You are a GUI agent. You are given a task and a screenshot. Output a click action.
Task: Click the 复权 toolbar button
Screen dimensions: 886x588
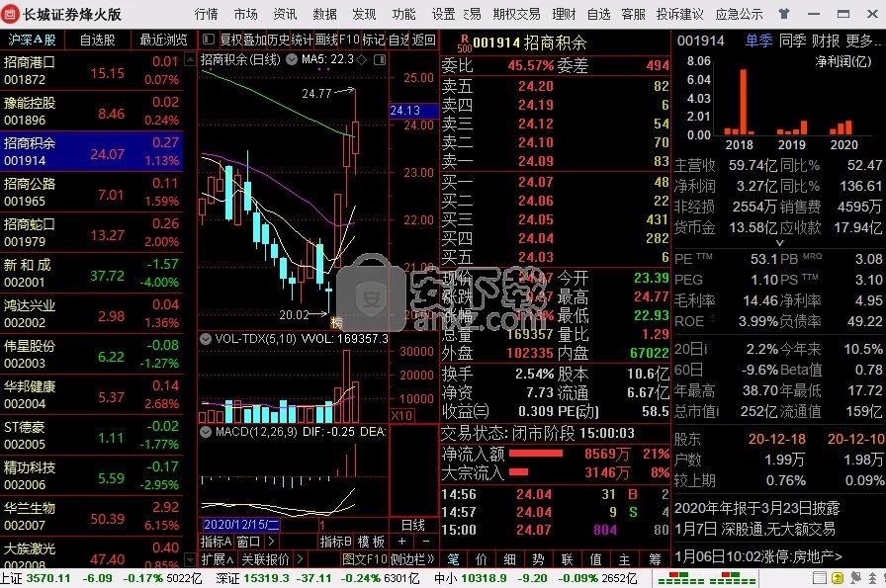coord(230,40)
